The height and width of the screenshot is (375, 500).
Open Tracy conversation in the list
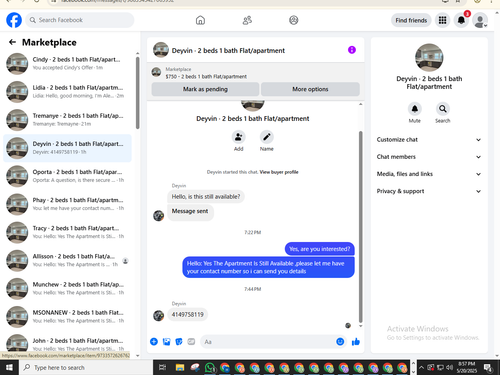pos(67,232)
